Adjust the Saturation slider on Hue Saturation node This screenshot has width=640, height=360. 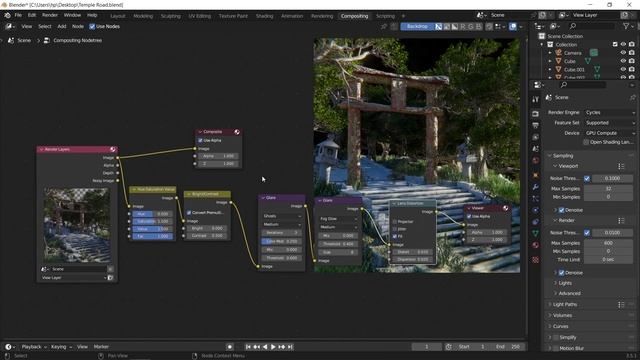point(152,221)
